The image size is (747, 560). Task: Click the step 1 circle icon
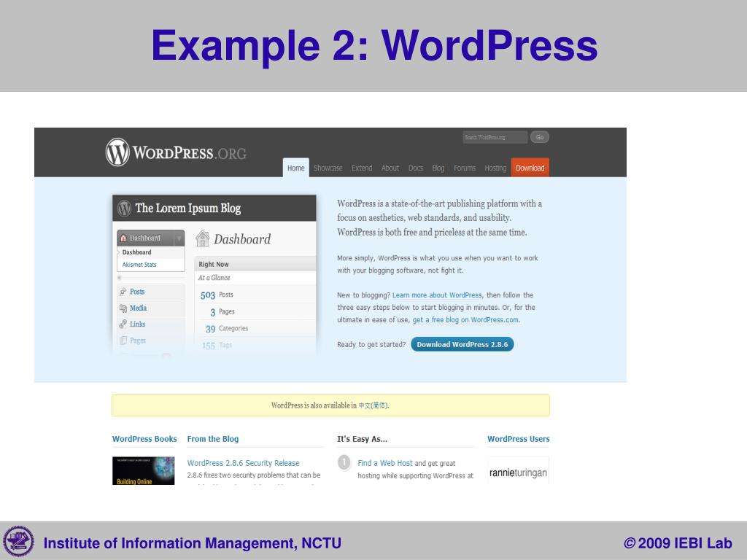click(x=344, y=462)
